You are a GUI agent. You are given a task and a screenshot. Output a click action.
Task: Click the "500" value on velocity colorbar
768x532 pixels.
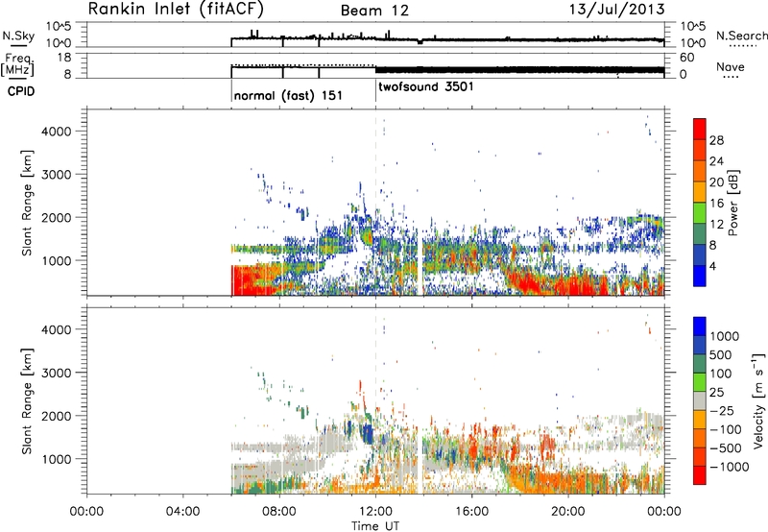coord(721,355)
